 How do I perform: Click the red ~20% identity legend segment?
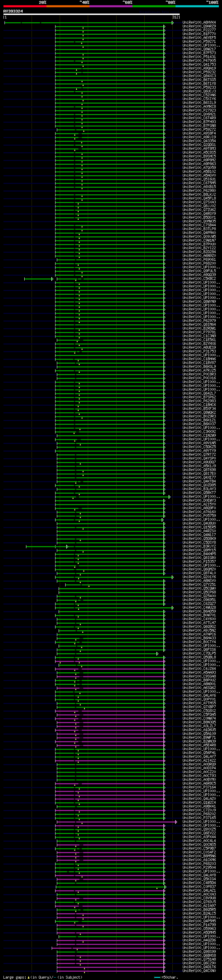pos(25,6)
